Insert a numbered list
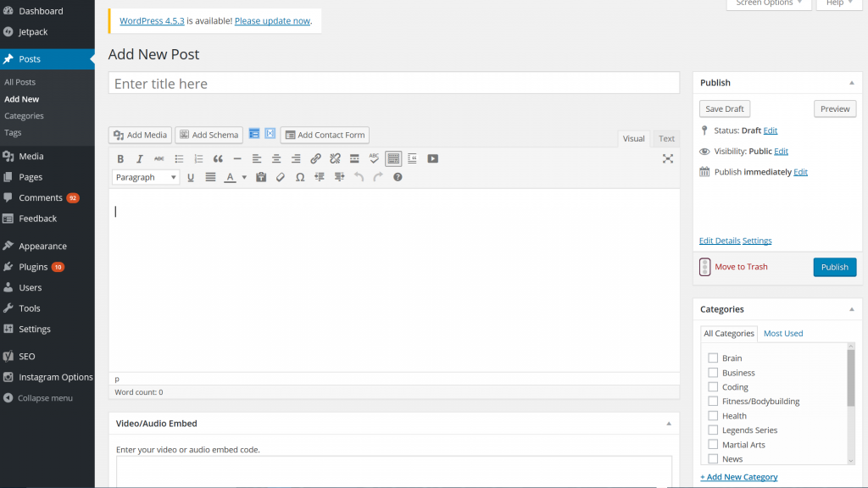Screen dimensions: 868x488 (x=198, y=158)
